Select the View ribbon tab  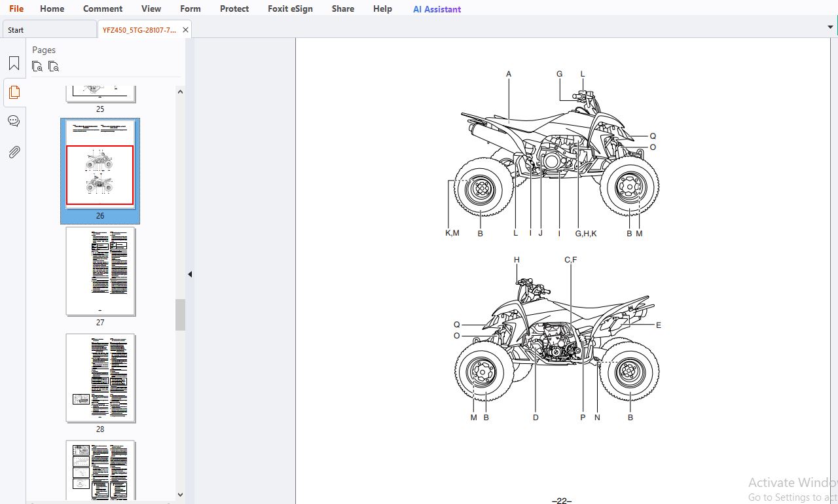pyautogui.click(x=151, y=9)
